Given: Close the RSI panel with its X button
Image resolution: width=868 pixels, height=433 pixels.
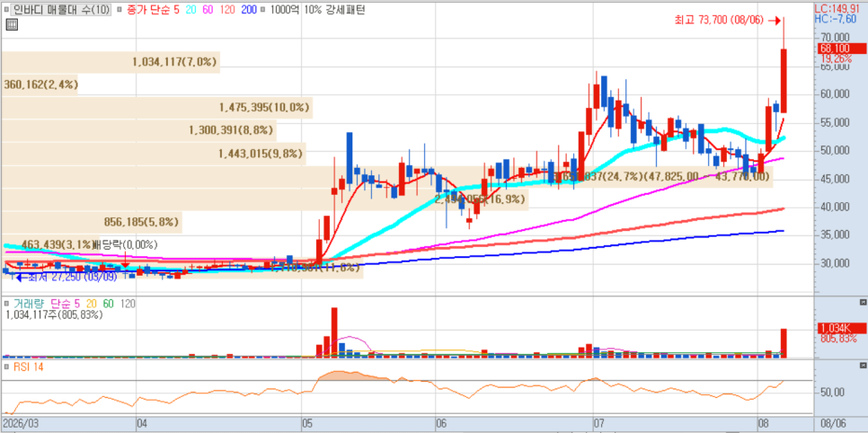Looking at the screenshot, I should click(x=863, y=366).
